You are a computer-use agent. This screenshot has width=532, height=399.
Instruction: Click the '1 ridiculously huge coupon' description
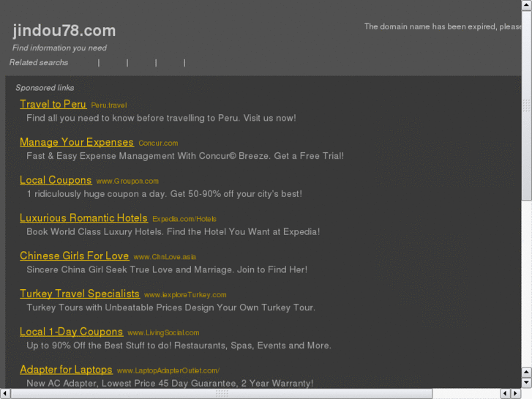[x=164, y=194]
